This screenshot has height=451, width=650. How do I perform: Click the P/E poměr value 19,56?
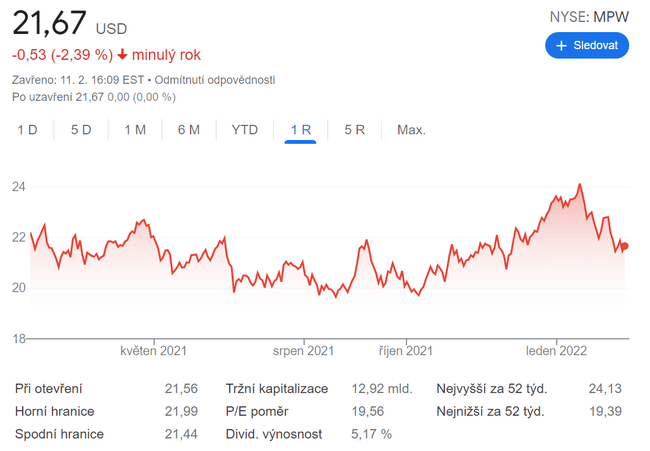coord(368,411)
